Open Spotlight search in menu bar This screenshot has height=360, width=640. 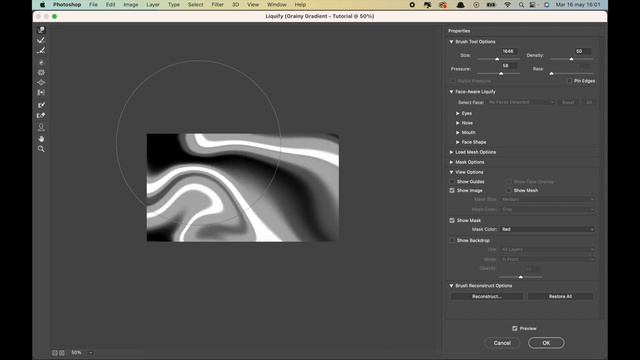point(521,4)
